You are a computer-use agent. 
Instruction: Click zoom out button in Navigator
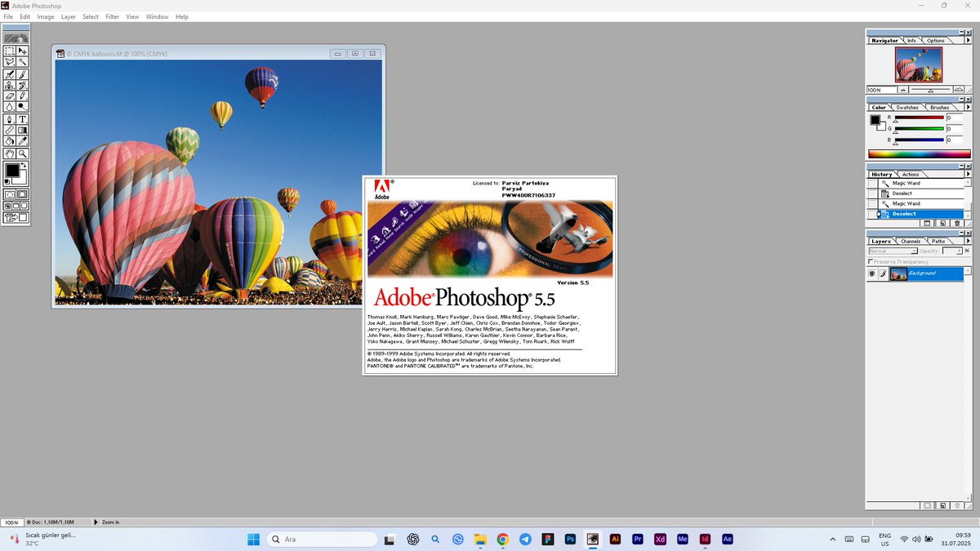point(903,90)
